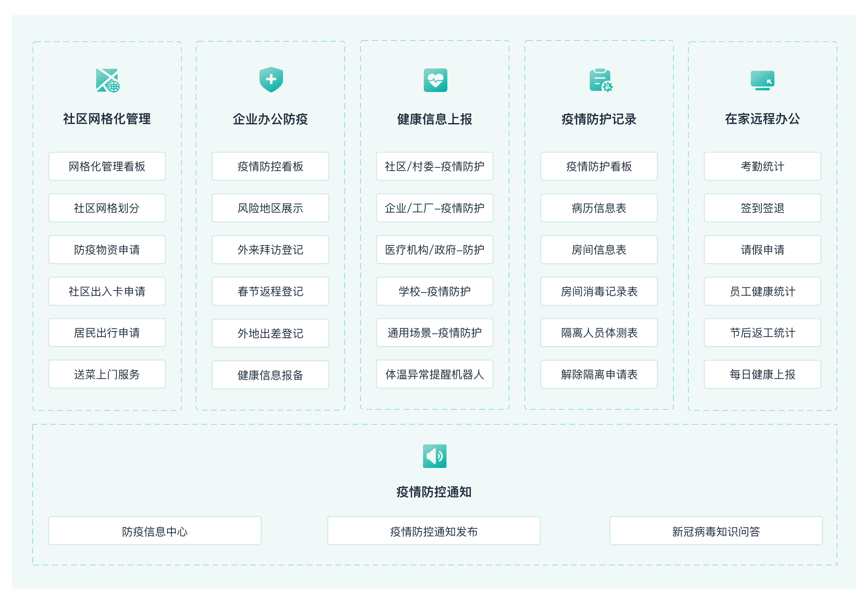The height and width of the screenshot is (604, 868).
Task: Click 房间消毒记录表 button
Action: (x=599, y=291)
